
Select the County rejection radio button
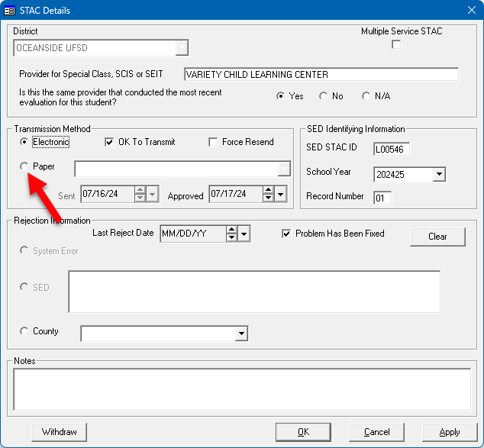coord(24,332)
